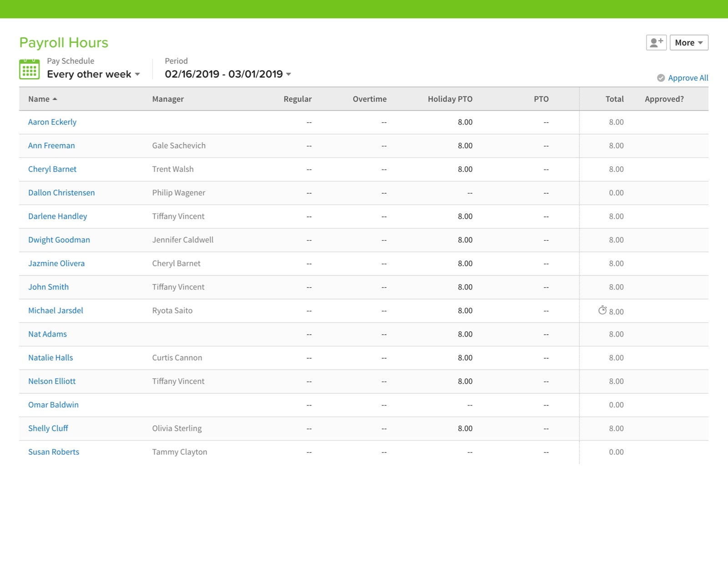Click the 0.00 total for Dallon Christensen

point(616,193)
